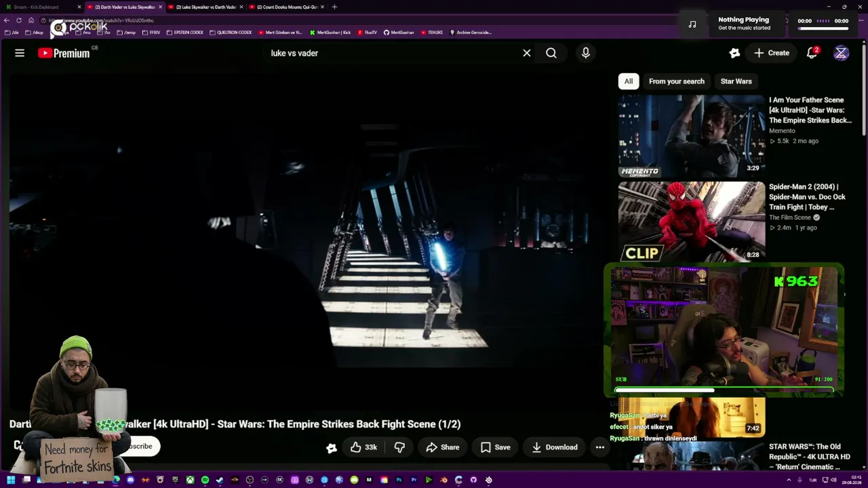This screenshot has width=868, height=488.
Task: Open Spotify from the taskbar
Action: pos(205,480)
